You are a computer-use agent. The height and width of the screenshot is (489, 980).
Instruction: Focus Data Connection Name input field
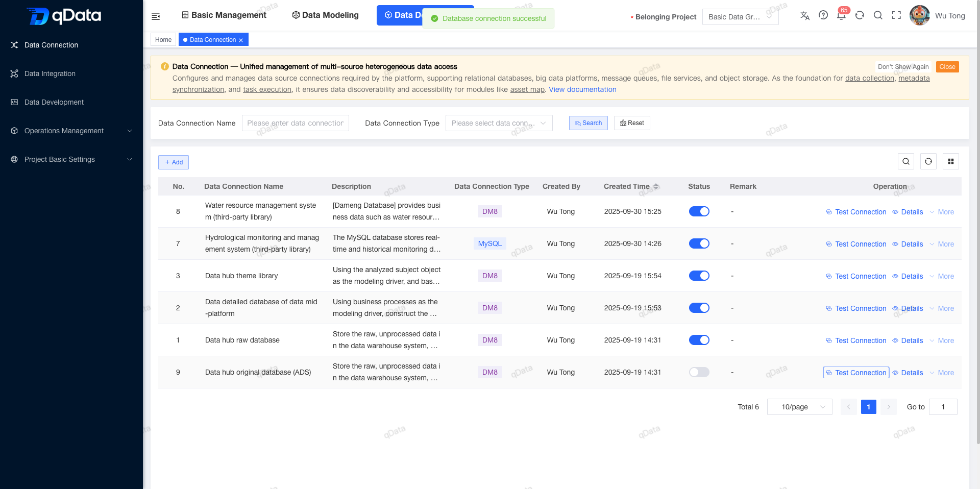296,123
